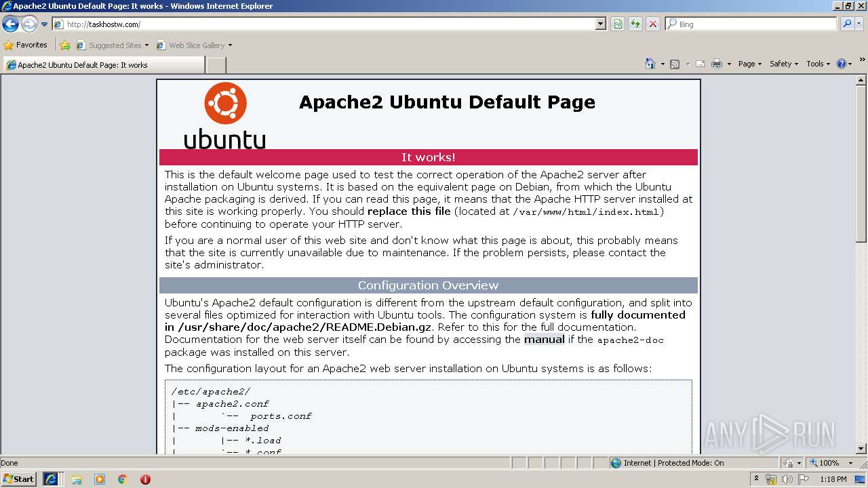Viewport: 868px width, 488px height.
Task: Open the search provider options dropdown
Action: click(x=860, y=24)
